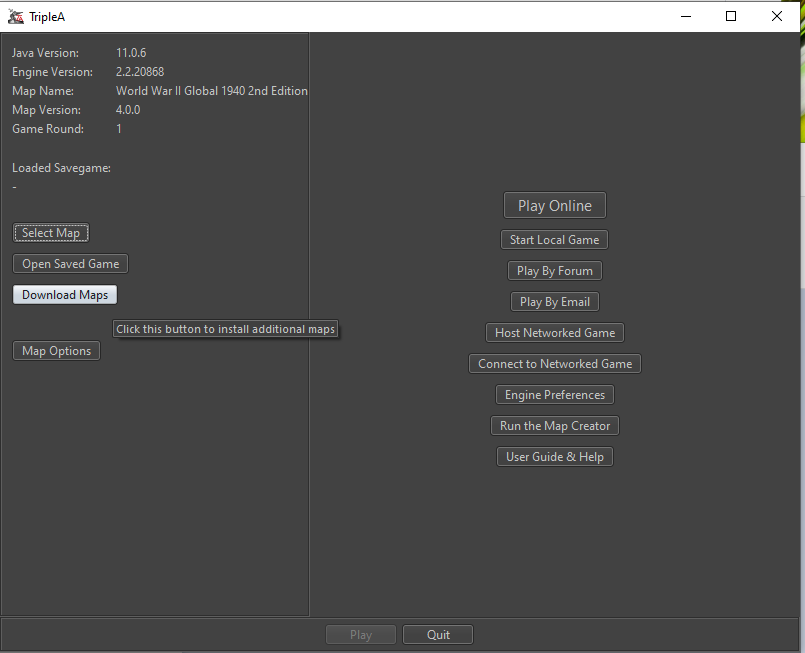The image size is (805, 653).
Task: Click the engine version value 2.2.20868
Action: [140, 72]
